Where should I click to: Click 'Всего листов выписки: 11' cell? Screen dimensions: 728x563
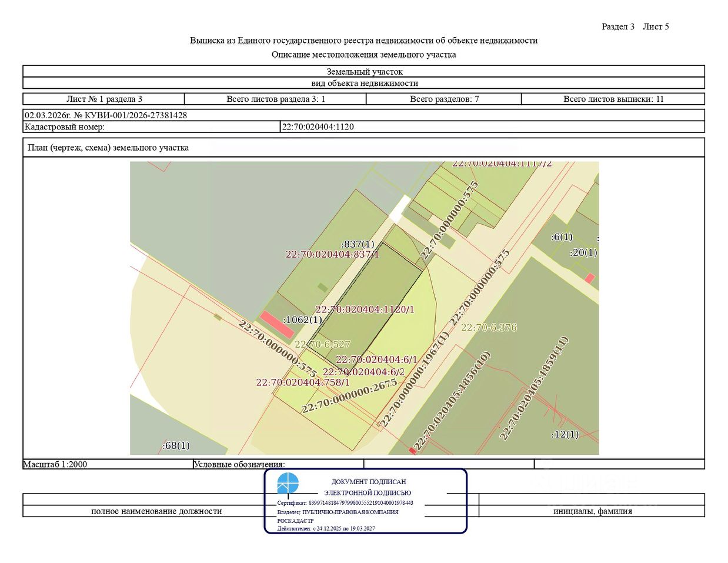click(x=613, y=99)
